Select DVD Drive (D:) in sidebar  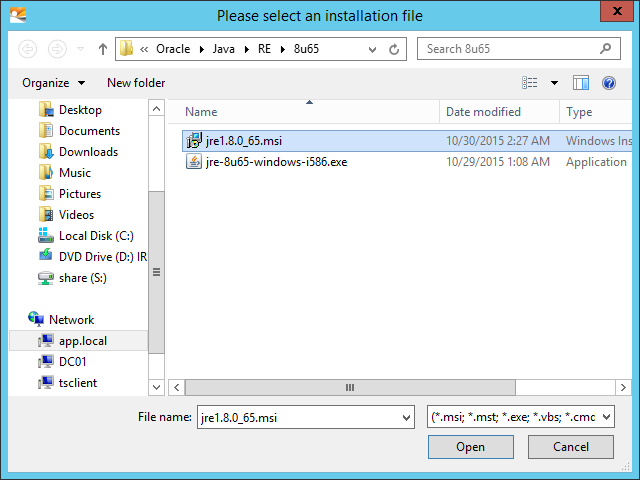click(102, 257)
